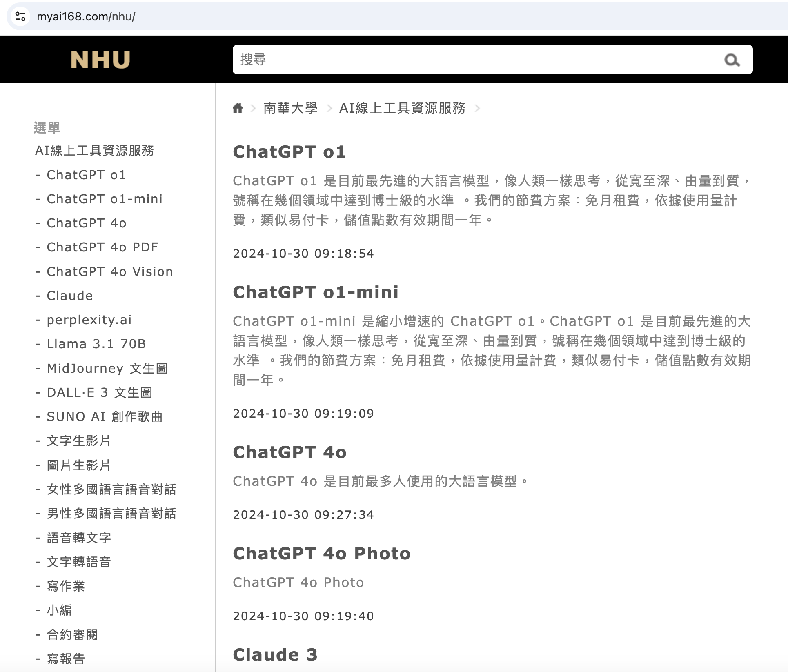Open 合約審閱 sidebar item

(72, 634)
